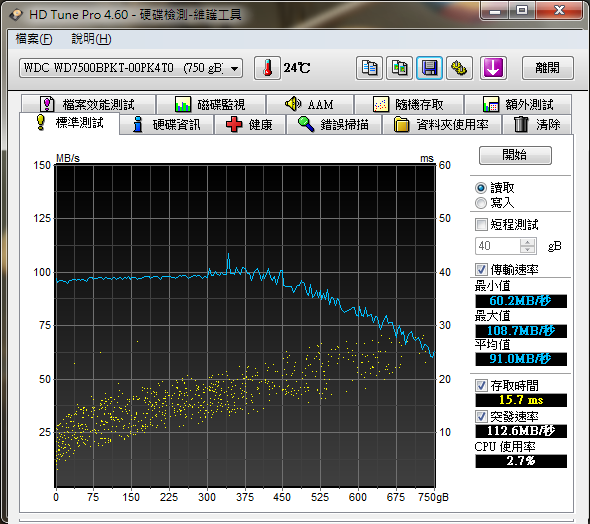Select the 讀取 read radio button
This screenshot has width=590, height=524.
(481, 188)
